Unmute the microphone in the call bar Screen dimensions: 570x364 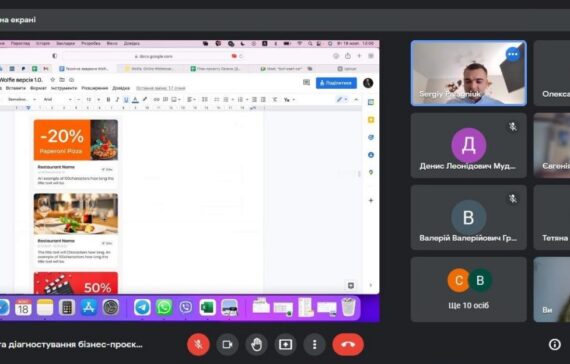(198, 344)
